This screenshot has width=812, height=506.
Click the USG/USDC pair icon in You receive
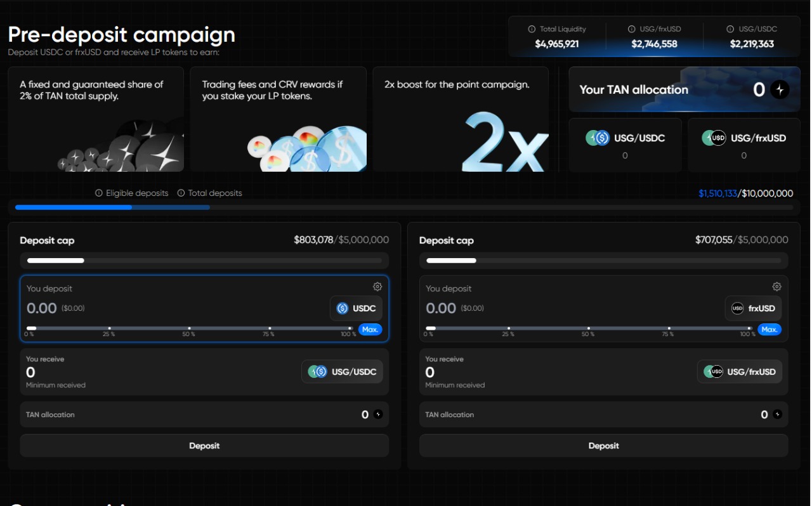(317, 372)
